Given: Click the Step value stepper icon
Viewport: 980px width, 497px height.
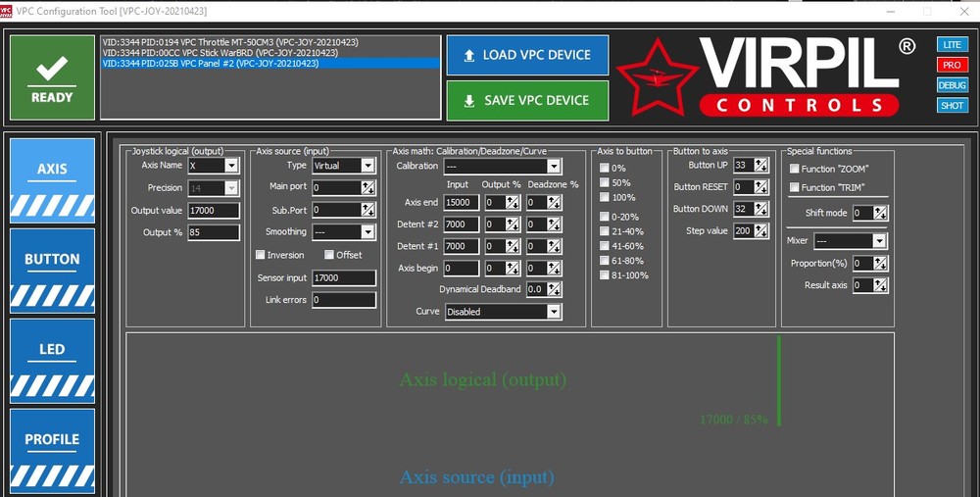Looking at the screenshot, I should click(760, 230).
